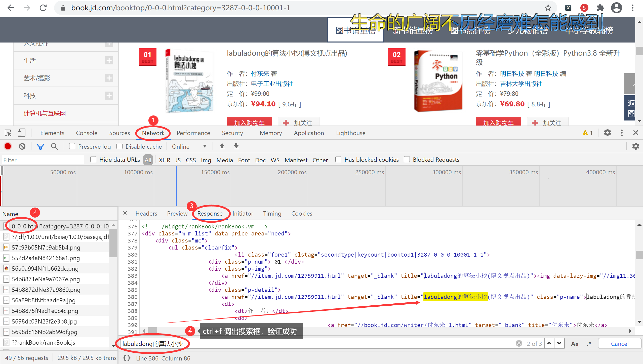Open the Elements tab
The image size is (643, 364).
coord(52,133)
